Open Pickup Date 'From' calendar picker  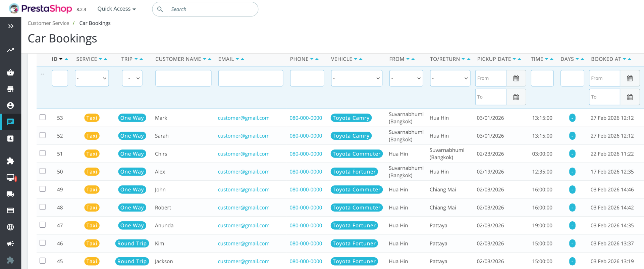point(516,78)
